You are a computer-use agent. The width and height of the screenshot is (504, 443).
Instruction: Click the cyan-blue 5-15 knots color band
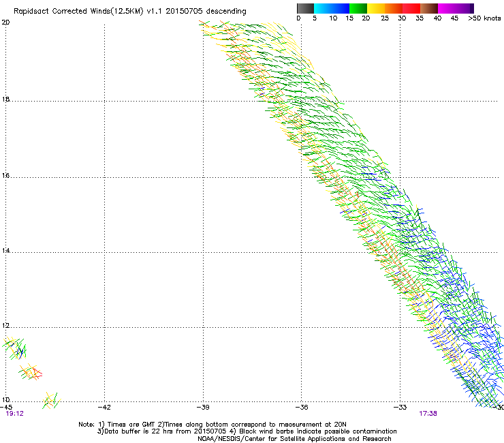332,8
